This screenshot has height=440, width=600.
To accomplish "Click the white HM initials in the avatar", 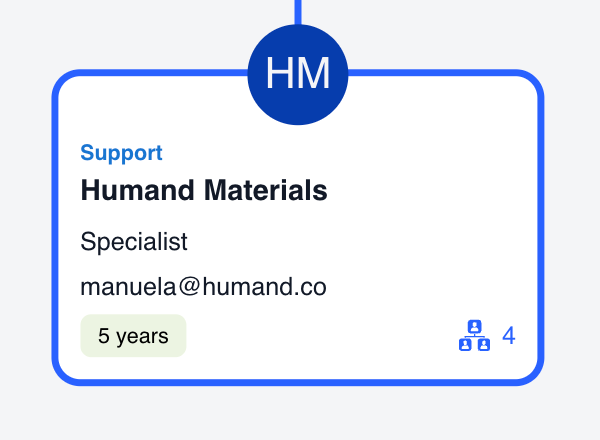I will [298, 75].
